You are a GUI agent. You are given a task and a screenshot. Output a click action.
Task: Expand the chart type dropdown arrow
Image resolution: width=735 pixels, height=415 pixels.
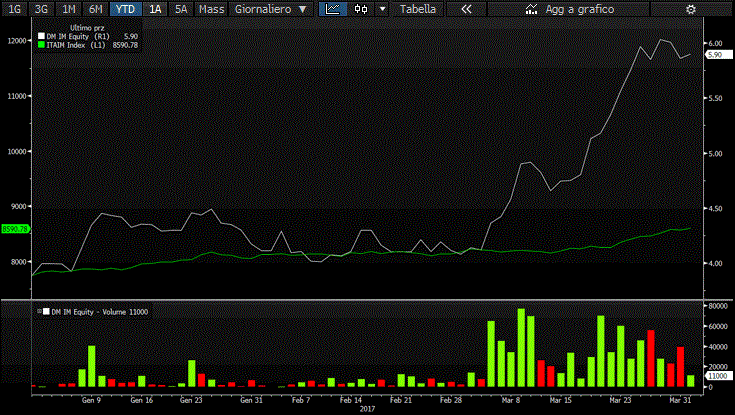382,9
